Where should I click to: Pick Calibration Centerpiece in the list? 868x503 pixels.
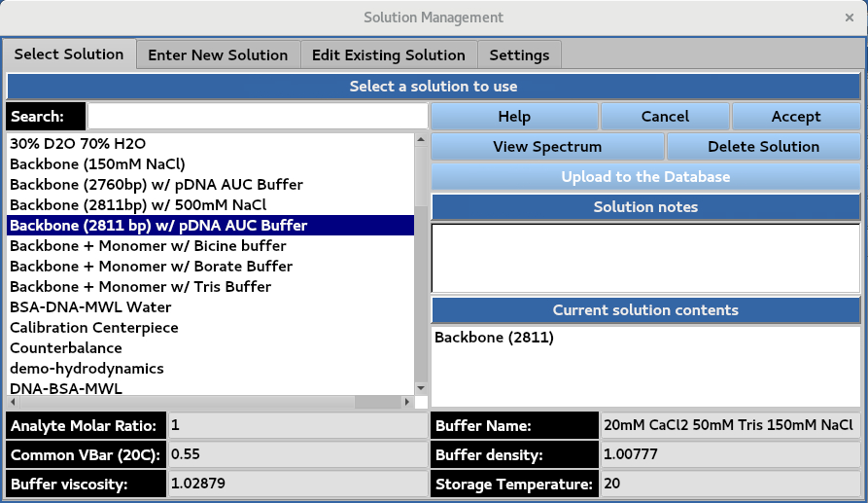click(x=94, y=328)
